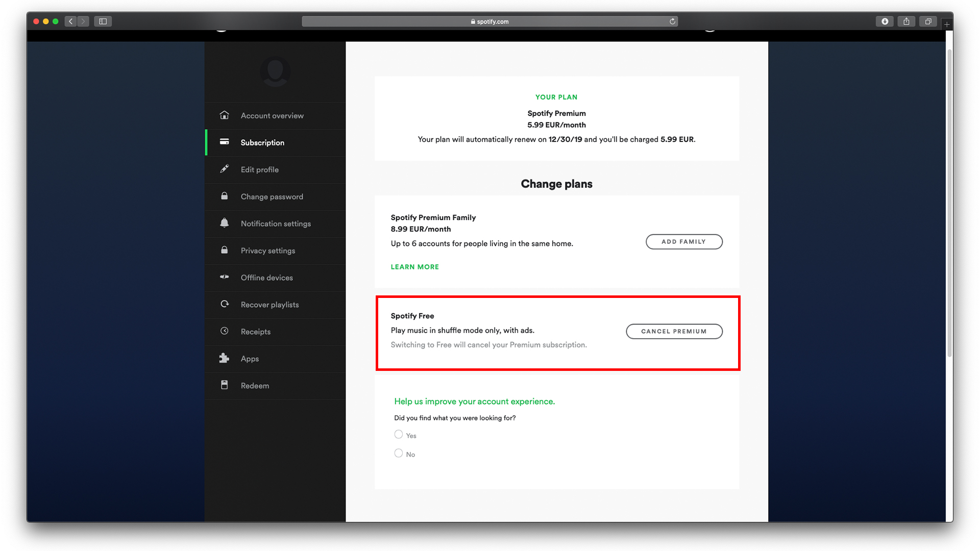Open new tab with plus button
Viewport: 980px width, 551px height.
click(947, 24)
